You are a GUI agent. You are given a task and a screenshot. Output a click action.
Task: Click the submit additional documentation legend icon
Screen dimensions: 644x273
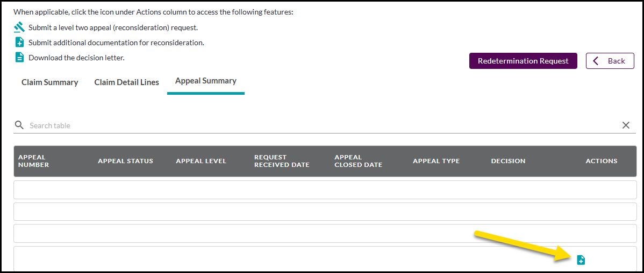click(x=19, y=42)
